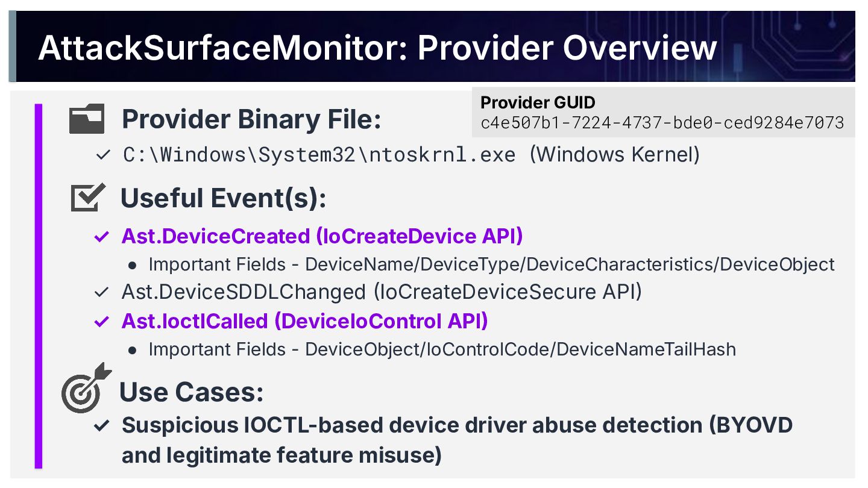The image size is (868, 488).
Task: Click the checkmark before Suspicious IOCTL-based use case
Action: [x=101, y=426]
